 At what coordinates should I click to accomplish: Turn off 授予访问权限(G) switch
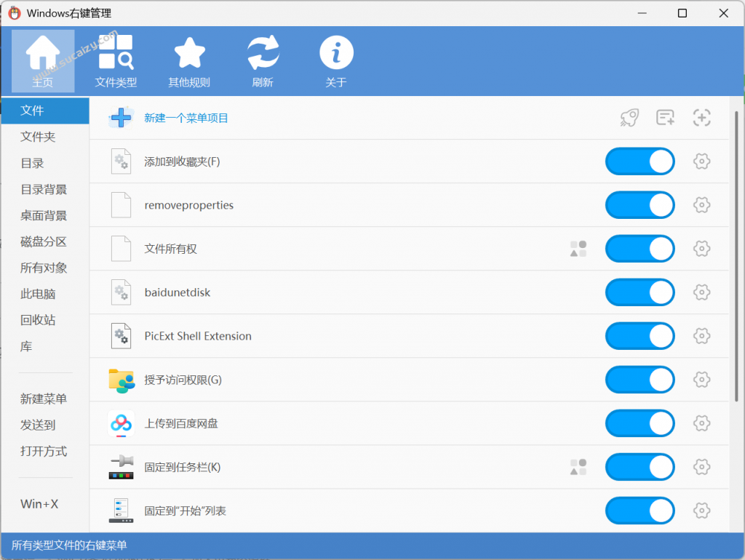(640, 380)
